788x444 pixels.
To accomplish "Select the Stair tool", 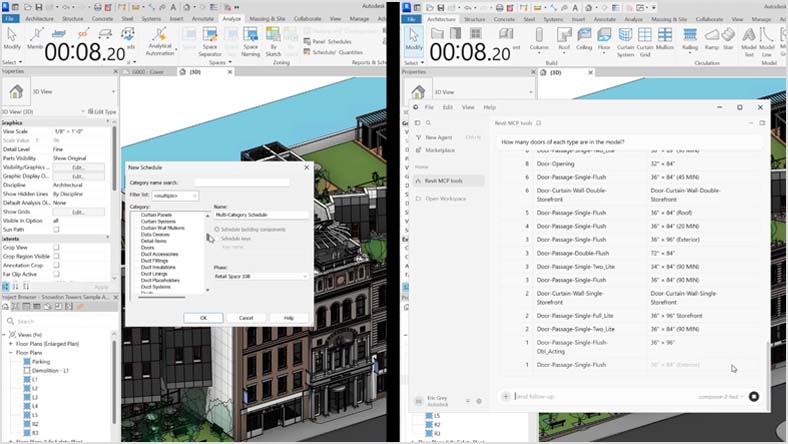I will [x=728, y=39].
